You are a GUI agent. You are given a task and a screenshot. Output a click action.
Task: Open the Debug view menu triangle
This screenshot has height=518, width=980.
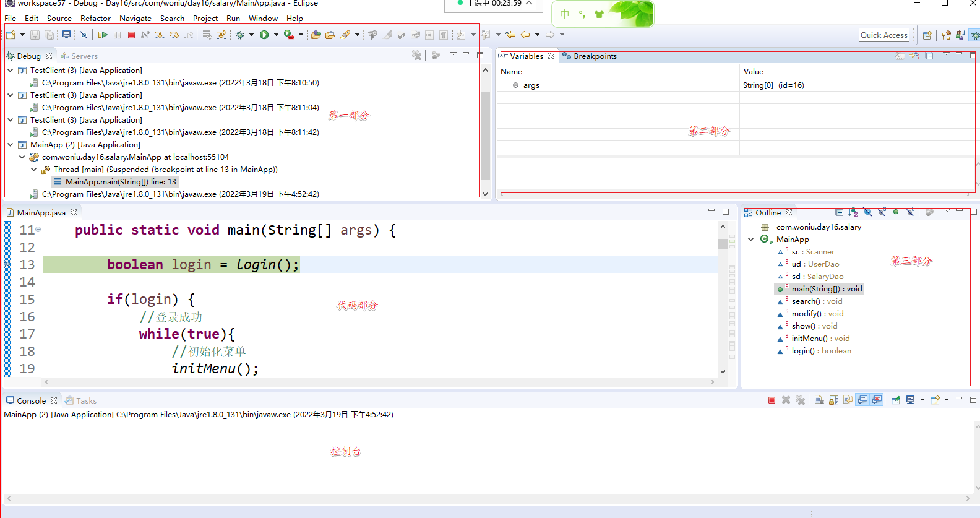453,54
